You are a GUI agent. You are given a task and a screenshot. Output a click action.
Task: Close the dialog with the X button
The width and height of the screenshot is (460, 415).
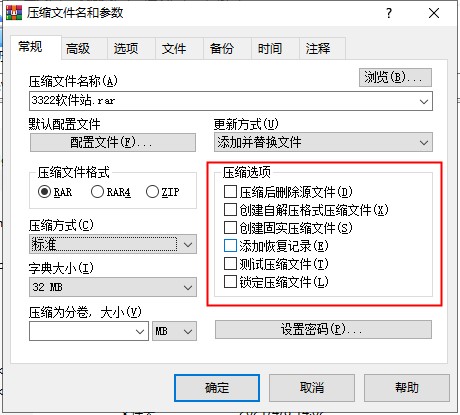pyautogui.click(x=434, y=13)
